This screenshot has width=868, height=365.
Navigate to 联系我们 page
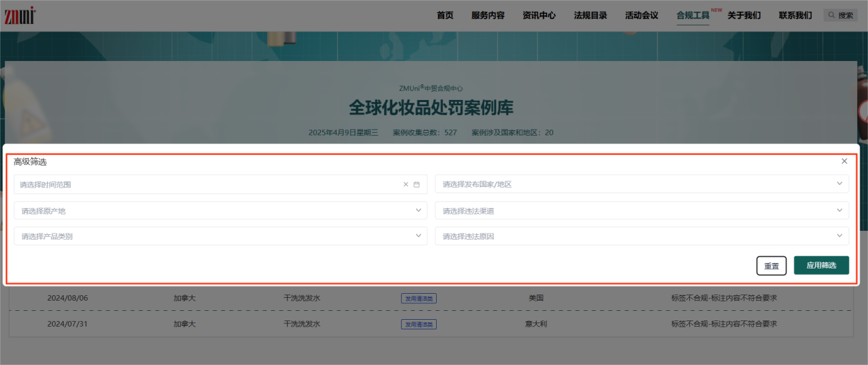(795, 15)
